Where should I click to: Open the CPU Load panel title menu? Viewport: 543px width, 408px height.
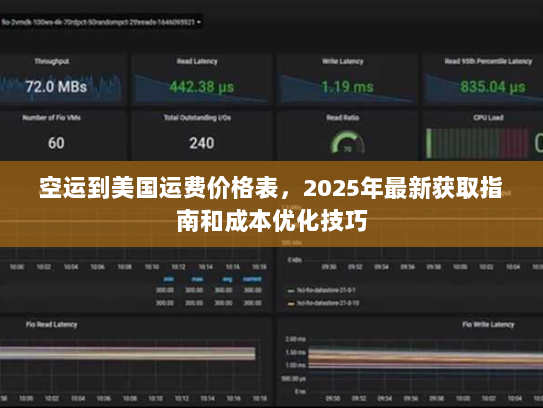(488, 117)
